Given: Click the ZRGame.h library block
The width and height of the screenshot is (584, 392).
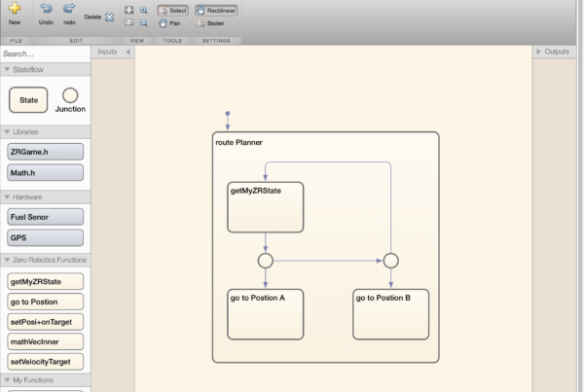Looking at the screenshot, I should 46,152.
